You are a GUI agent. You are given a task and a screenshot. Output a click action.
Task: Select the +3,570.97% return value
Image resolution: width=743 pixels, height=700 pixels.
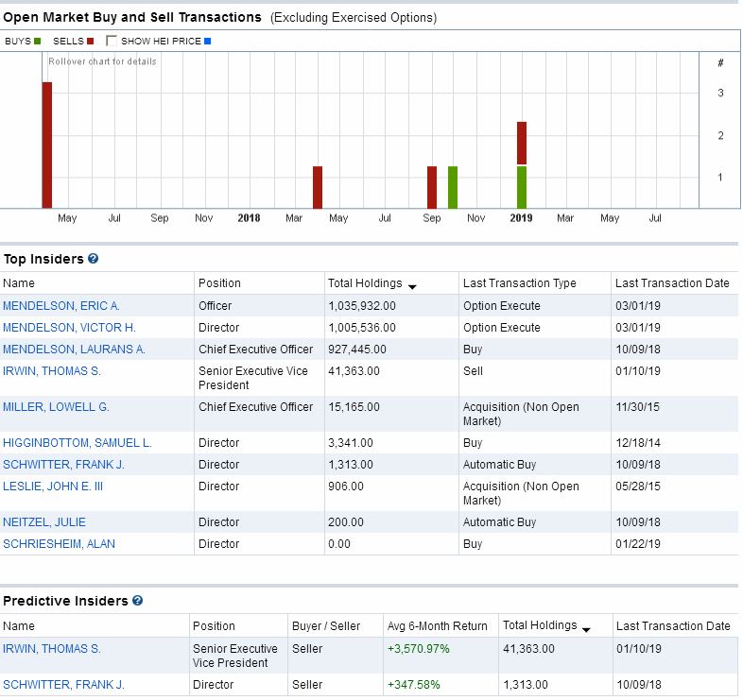pyautogui.click(x=419, y=649)
